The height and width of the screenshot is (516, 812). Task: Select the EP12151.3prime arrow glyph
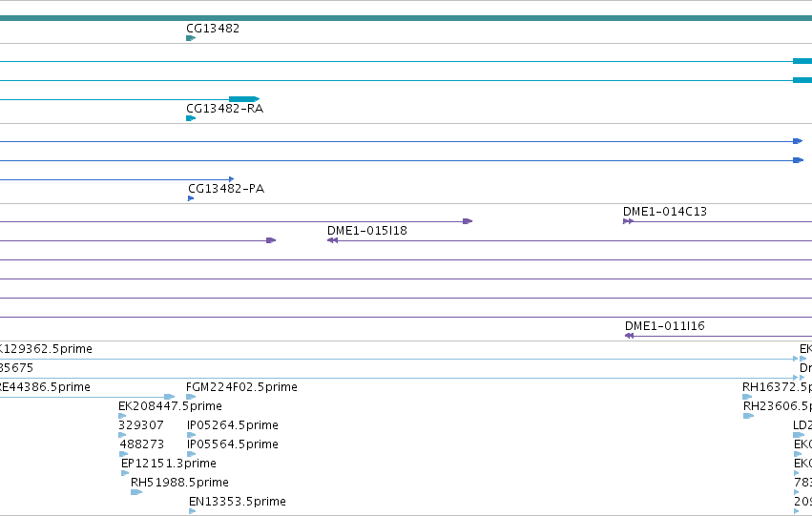(125, 473)
